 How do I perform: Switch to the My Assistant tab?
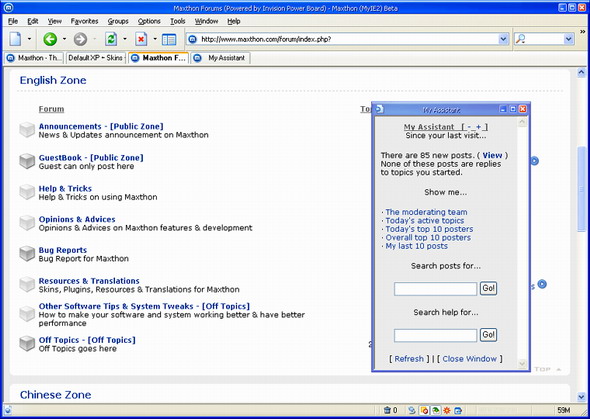pyautogui.click(x=221, y=58)
